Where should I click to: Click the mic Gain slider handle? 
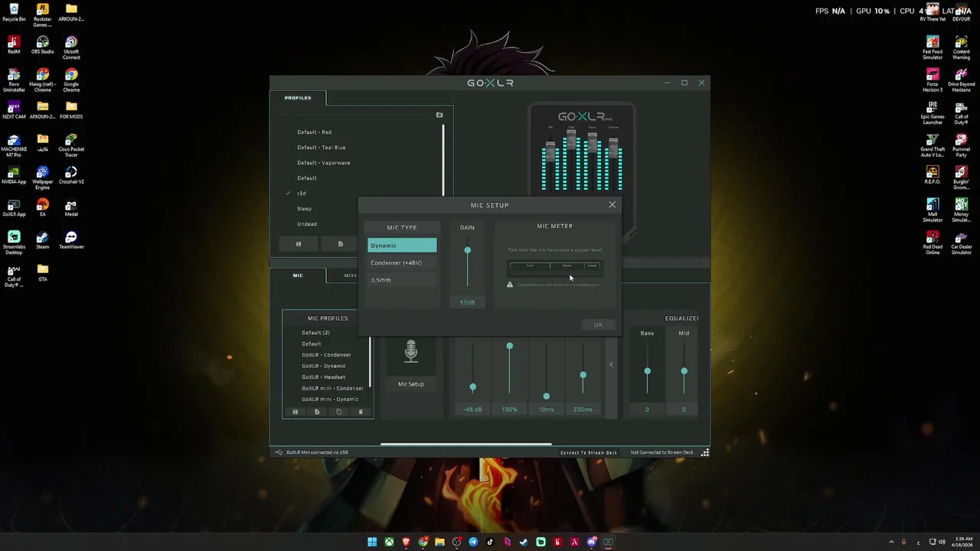(x=467, y=250)
